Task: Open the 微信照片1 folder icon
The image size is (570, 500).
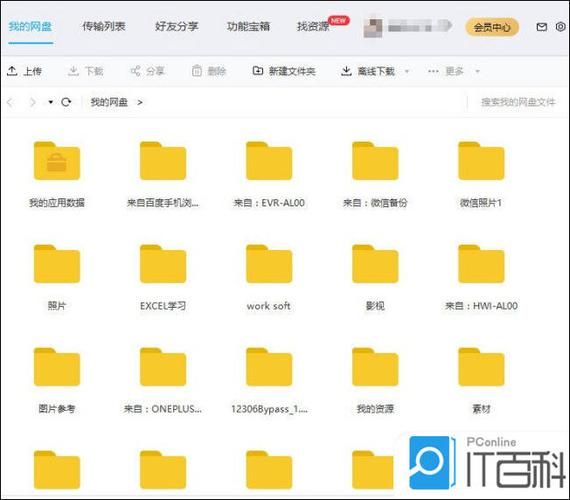Action: pos(481,161)
